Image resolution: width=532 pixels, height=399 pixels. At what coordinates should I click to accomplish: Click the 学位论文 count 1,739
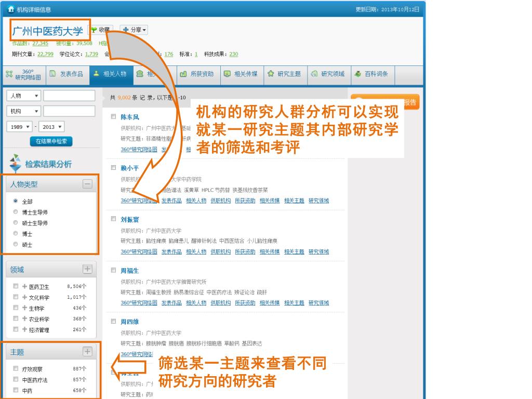(91, 54)
